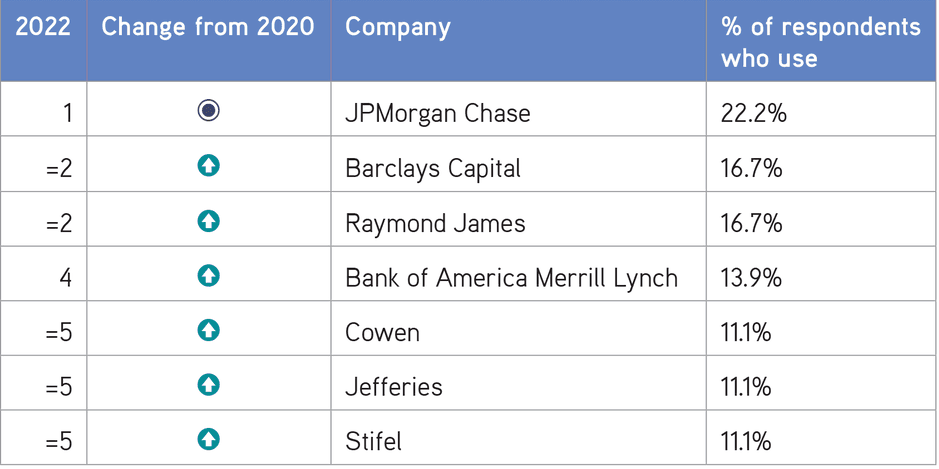Click the 2022 column header
Viewport: 939px width, 469px height.
tap(43, 27)
